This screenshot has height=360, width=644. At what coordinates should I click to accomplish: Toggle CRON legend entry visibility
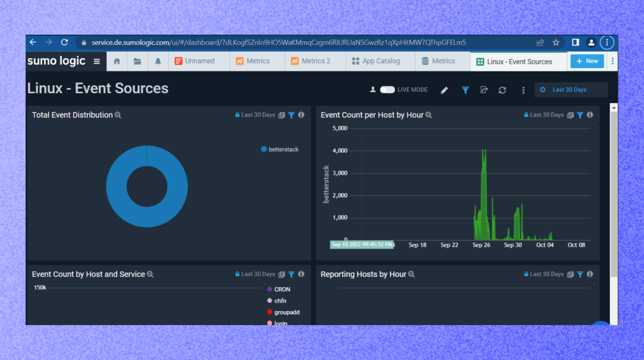click(282, 289)
